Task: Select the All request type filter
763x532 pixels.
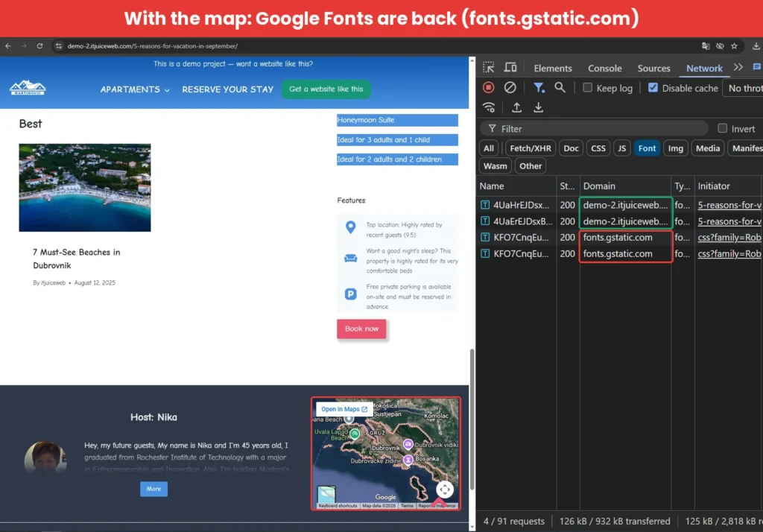Action: pos(489,148)
